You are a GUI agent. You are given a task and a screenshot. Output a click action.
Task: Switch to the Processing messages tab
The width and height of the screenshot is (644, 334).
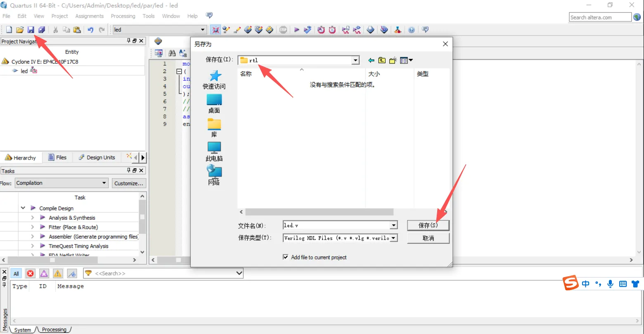coord(54,329)
